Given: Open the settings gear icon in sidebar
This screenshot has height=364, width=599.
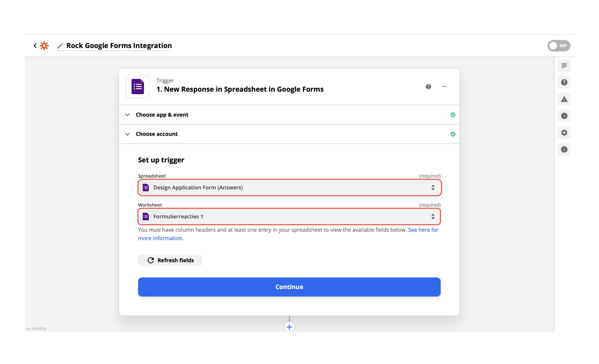Looking at the screenshot, I should [564, 133].
